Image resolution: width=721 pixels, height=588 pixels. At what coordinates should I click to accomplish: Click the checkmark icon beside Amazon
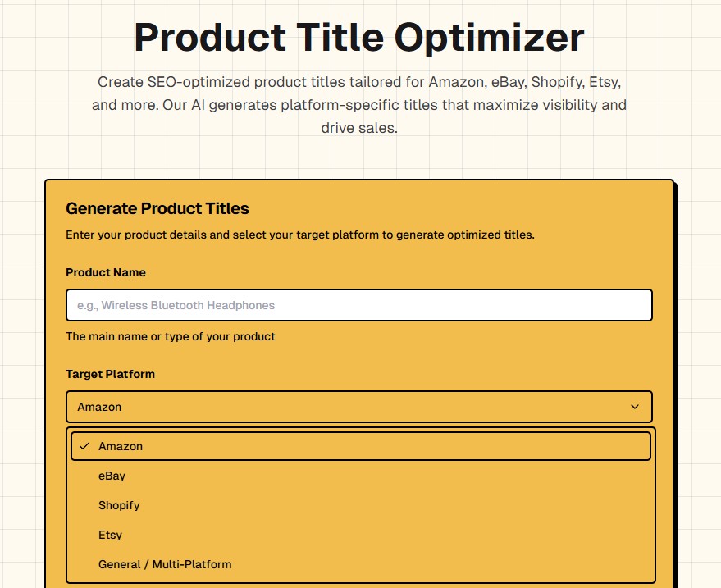click(83, 445)
